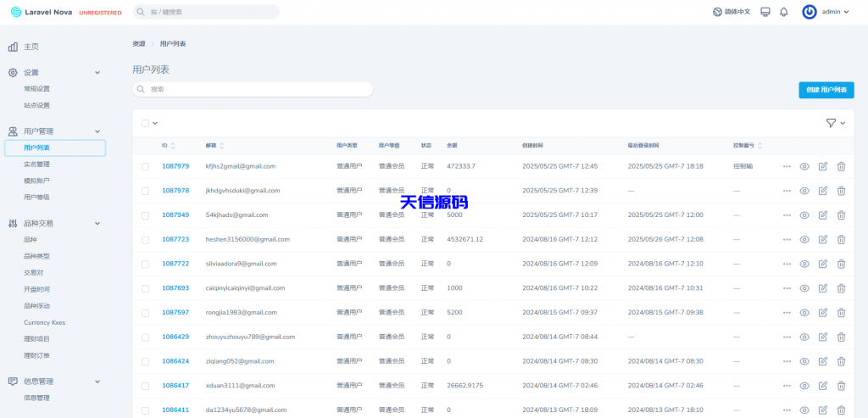Delete user 1087979 with trash icon
868x418 pixels.
coord(842,166)
